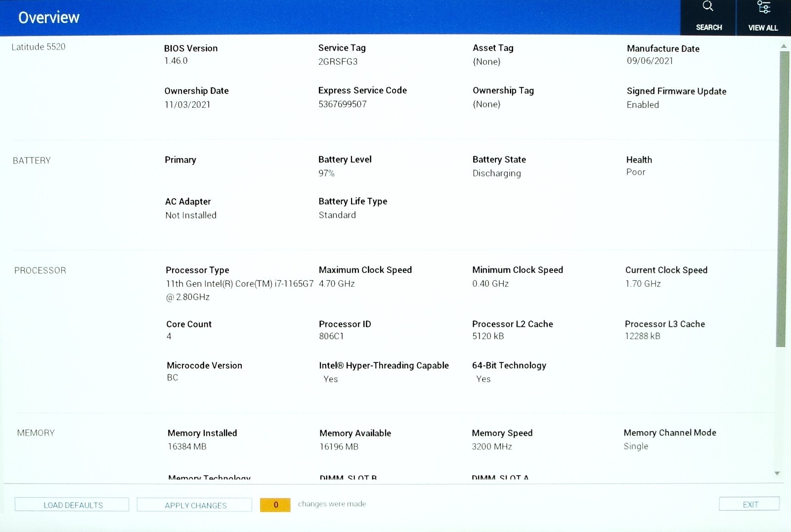Viewport: 791px width, 532px height.
Task: Click the scrollbar down arrow
Action: [x=777, y=473]
